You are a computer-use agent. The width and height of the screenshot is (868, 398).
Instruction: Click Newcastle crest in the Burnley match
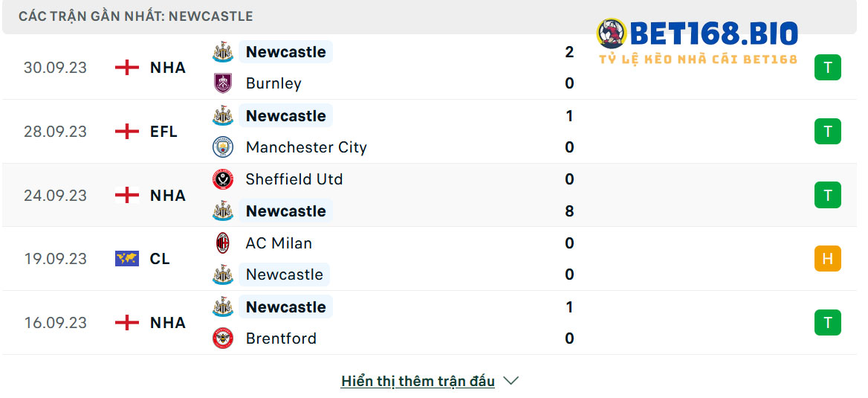(x=223, y=52)
